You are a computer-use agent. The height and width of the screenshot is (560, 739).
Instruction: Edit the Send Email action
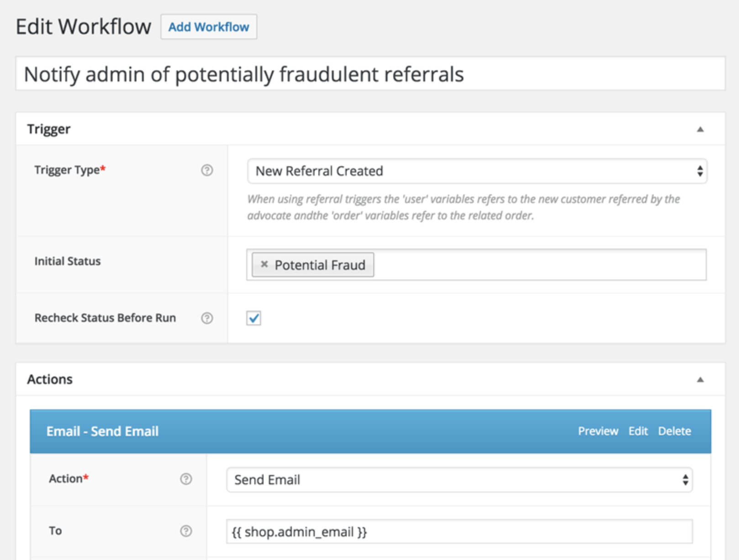[x=638, y=431]
